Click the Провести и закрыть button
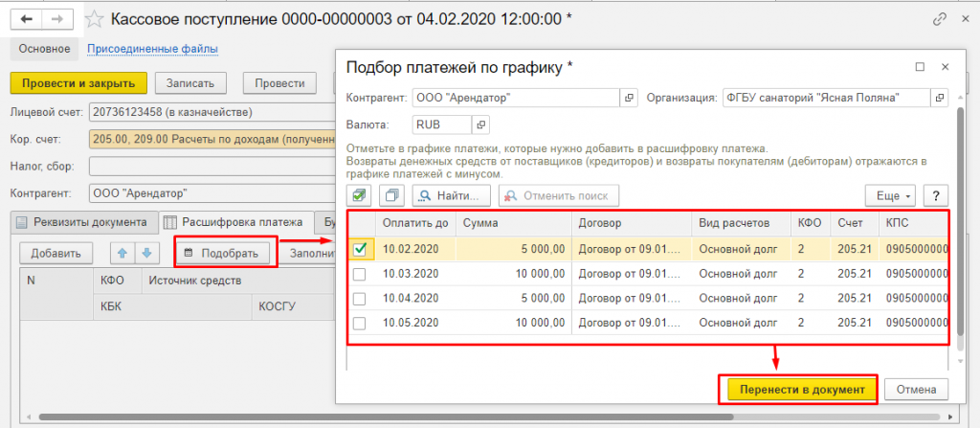This screenshot has width=980, height=428. pyautogui.click(x=78, y=83)
